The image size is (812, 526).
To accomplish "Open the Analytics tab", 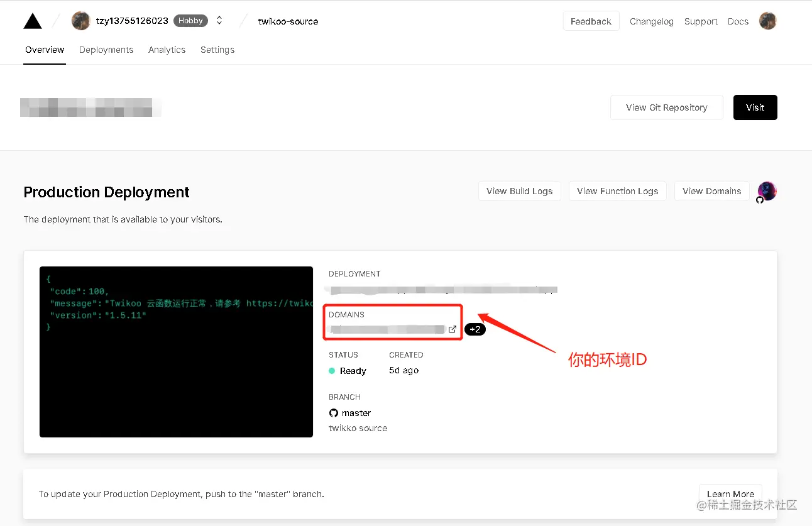I will tap(167, 50).
